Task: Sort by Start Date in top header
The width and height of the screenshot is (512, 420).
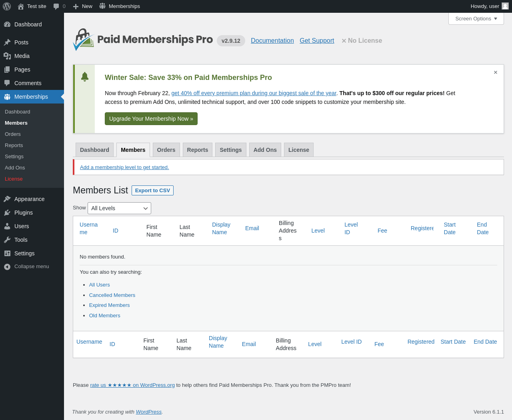Action: [450, 229]
